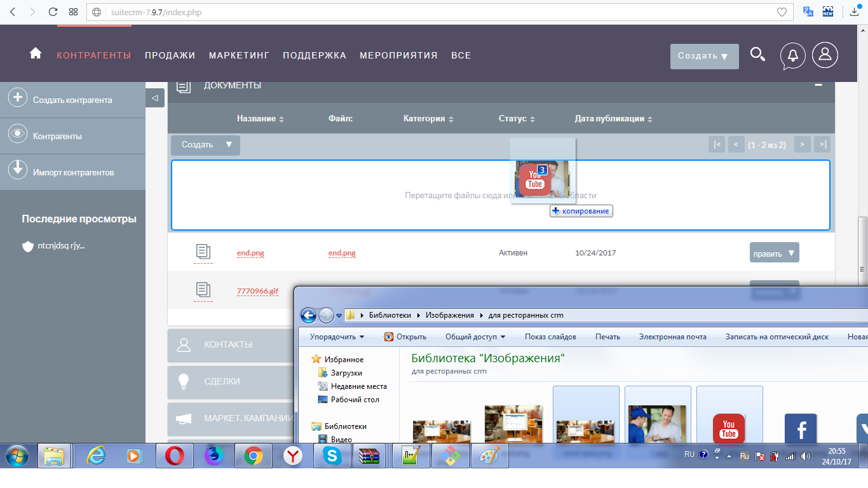Click the document icon in the end.png row
The image size is (868, 488).
(203, 252)
